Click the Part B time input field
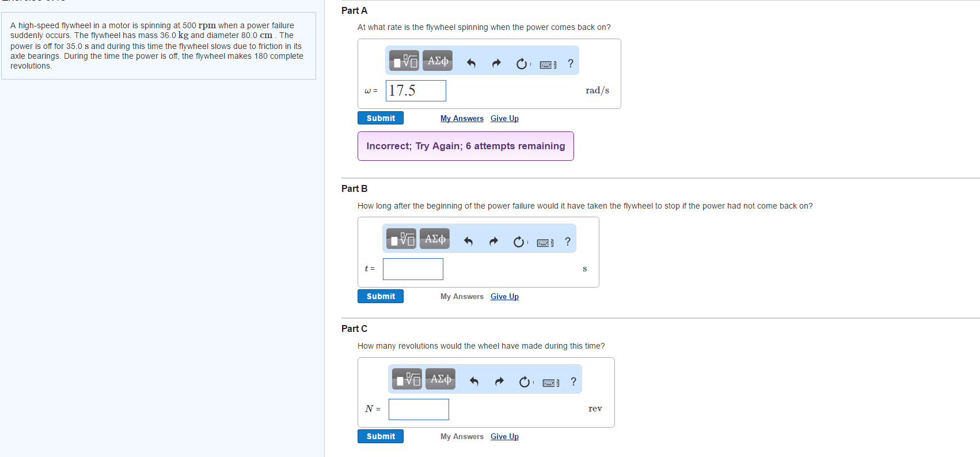 coord(413,269)
